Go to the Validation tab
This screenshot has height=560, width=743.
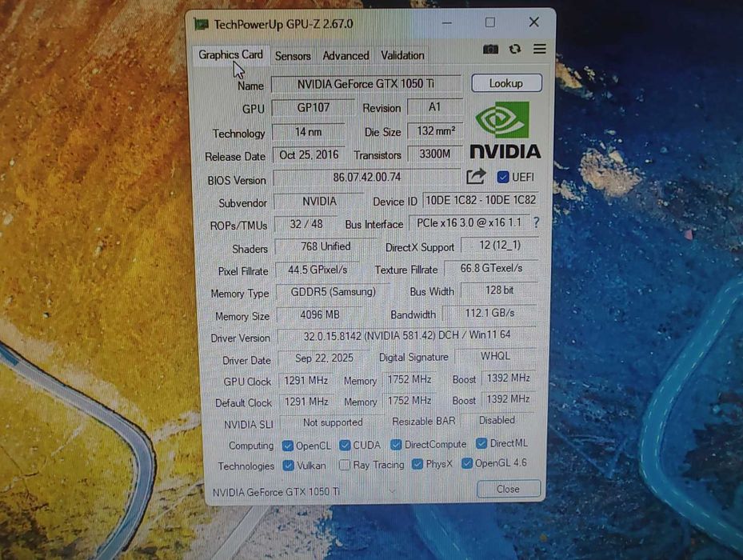pos(403,55)
